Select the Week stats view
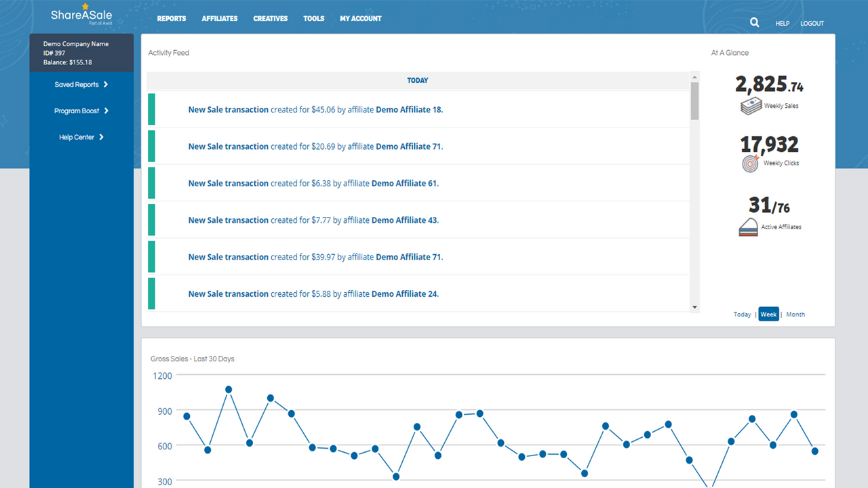This screenshot has height=488, width=868. point(768,314)
